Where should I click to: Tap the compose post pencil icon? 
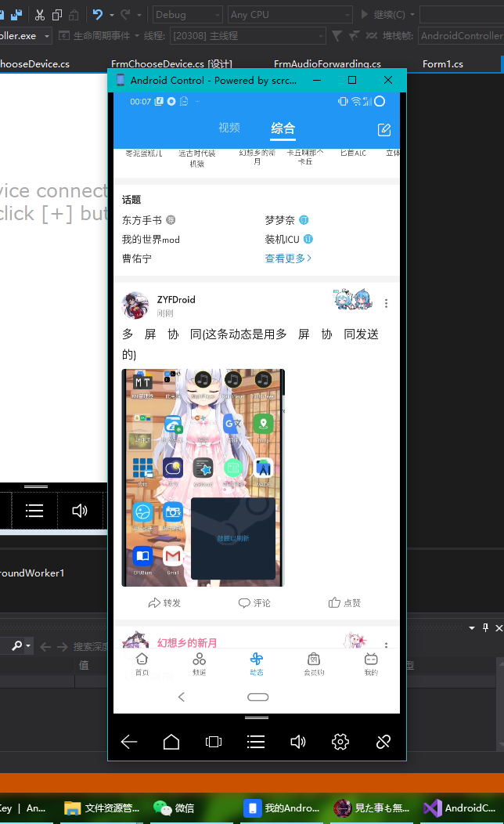pos(384,130)
